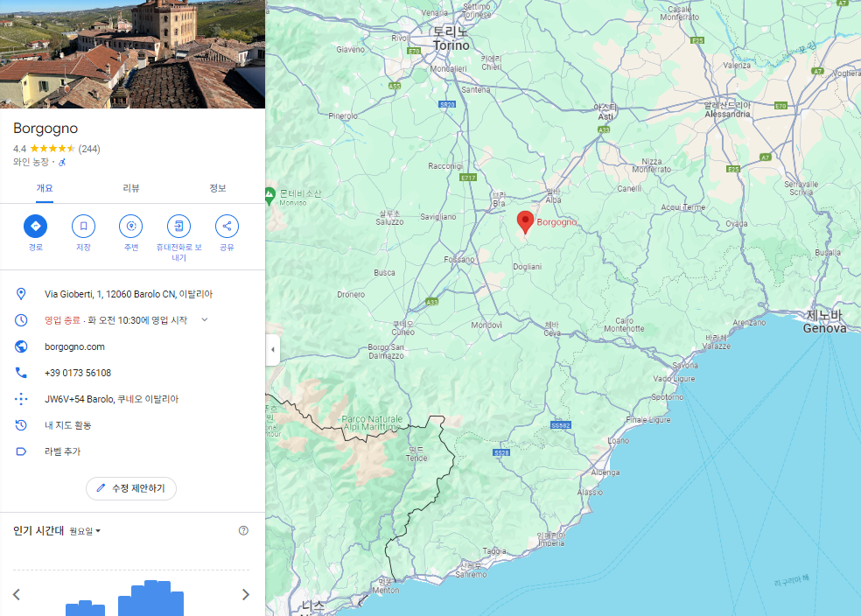Viewport: 861px width, 616px height.
Task: Click phone number +39 0173 56108
Action: click(x=78, y=373)
